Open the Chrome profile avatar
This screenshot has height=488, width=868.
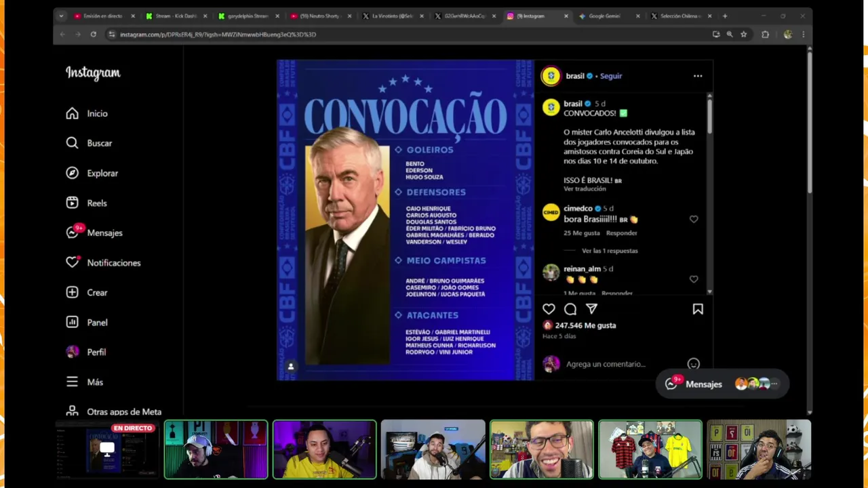click(x=787, y=34)
